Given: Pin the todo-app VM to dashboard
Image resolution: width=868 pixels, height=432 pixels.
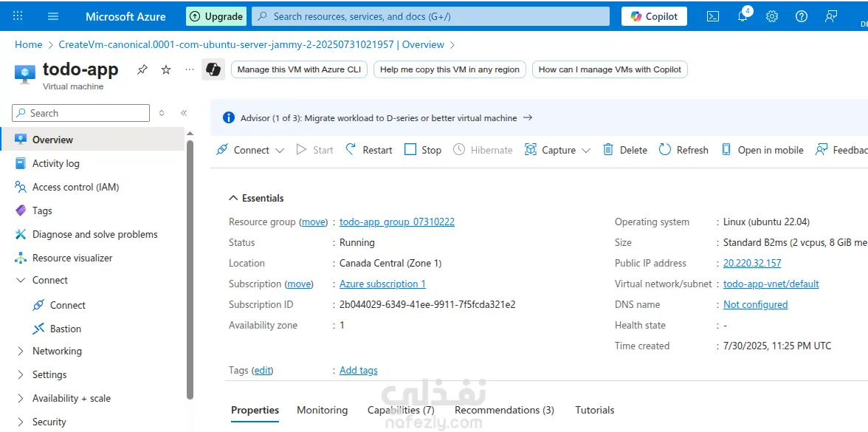Looking at the screenshot, I should click(x=142, y=69).
